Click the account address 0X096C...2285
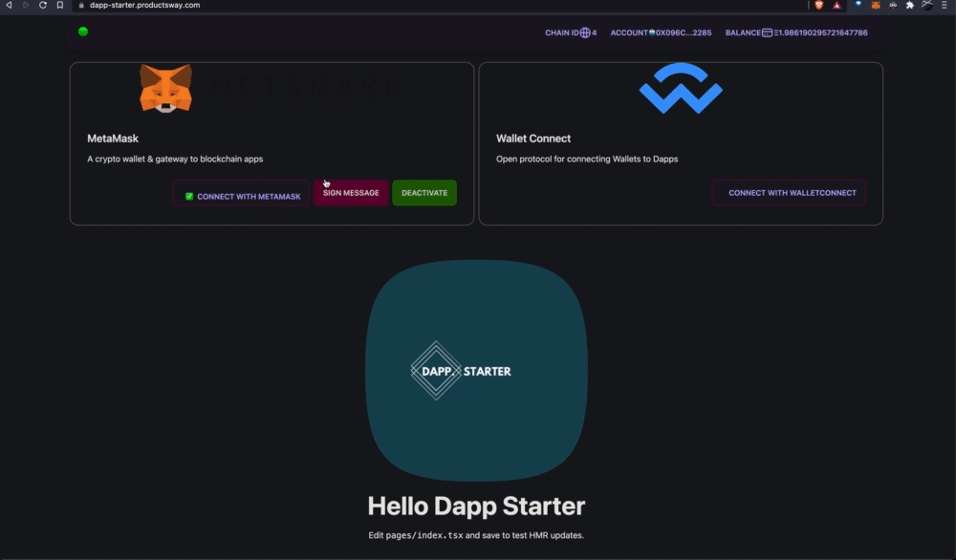956x560 pixels. tap(684, 32)
